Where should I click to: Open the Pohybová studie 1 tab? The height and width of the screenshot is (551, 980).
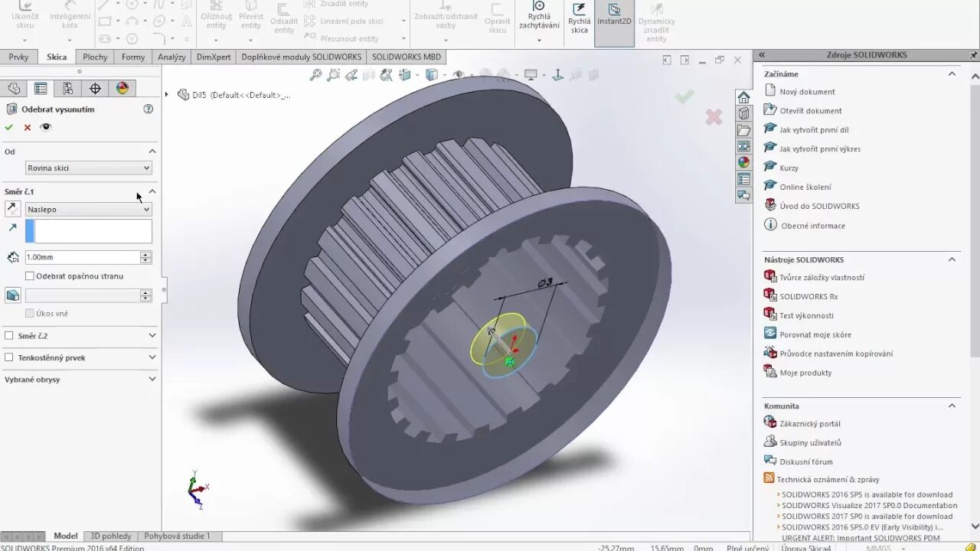click(x=177, y=536)
